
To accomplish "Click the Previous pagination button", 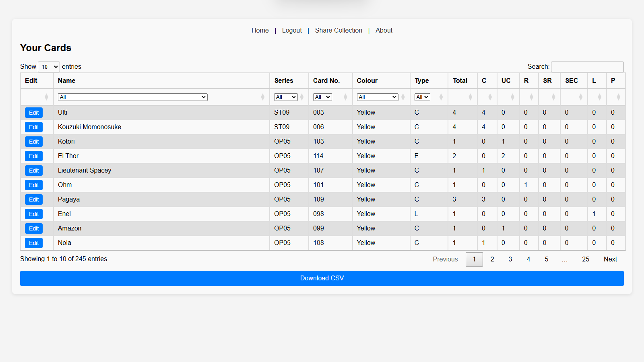I will 445,259.
